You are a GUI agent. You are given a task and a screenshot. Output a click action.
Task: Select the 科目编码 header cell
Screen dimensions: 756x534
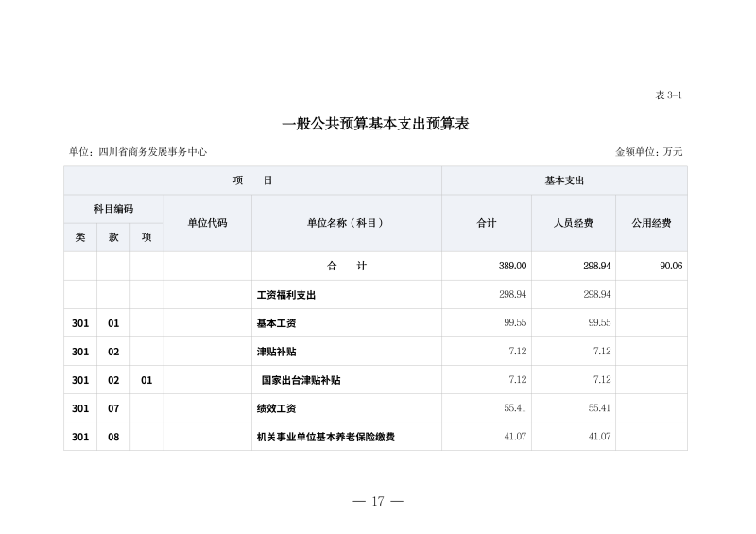pos(113,209)
